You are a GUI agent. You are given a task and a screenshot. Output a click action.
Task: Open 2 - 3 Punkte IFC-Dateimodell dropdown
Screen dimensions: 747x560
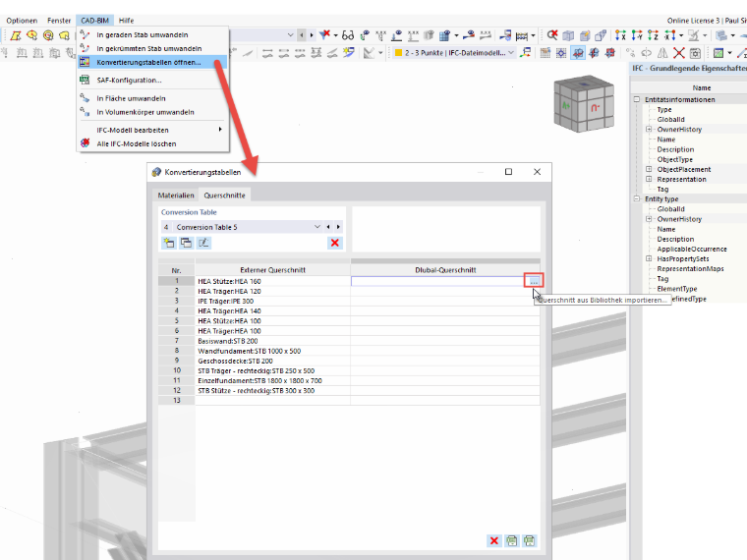coord(511,53)
